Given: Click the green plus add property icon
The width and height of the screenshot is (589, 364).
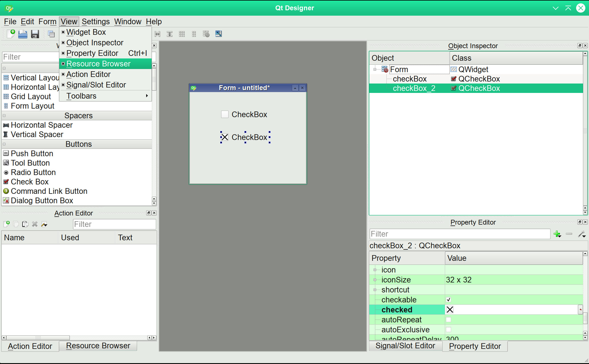Looking at the screenshot, I should pos(557,234).
